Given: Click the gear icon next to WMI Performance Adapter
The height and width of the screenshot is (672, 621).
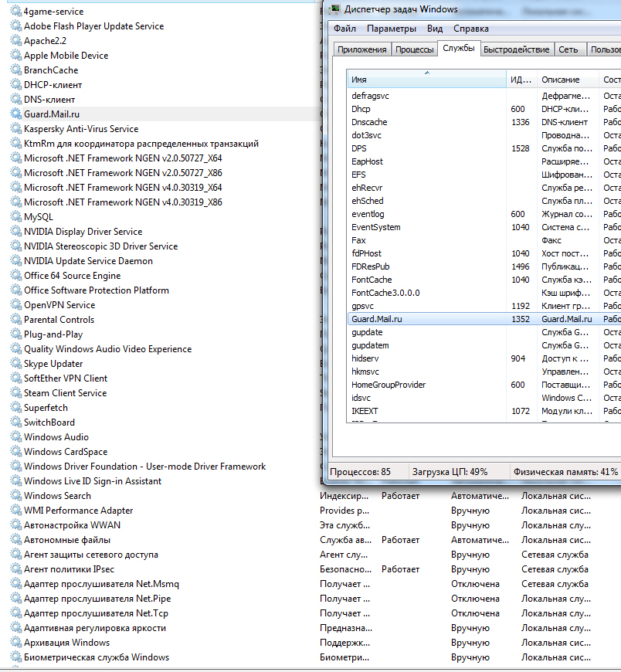Looking at the screenshot, I should click(x=16, y=510).
